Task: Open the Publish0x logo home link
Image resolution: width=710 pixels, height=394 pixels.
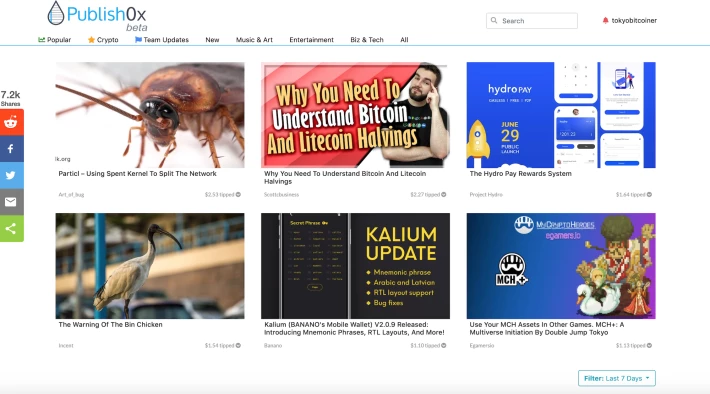Action: [97, 16]
